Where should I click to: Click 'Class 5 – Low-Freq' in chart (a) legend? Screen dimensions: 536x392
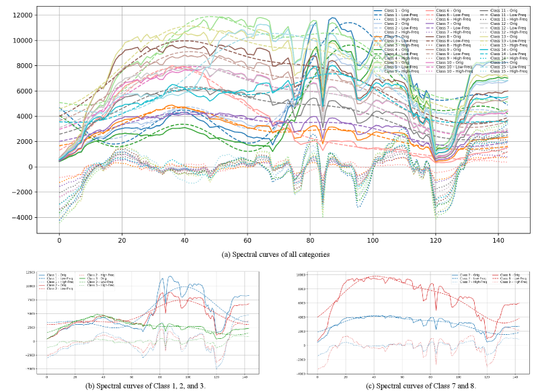(x=401, y=67)
